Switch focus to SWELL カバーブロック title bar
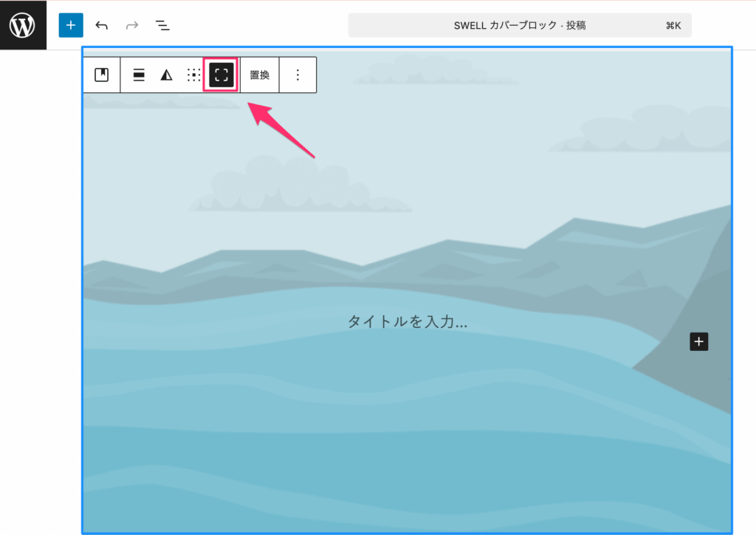The image size is (756, 535). pyautogui.click(x=520, y=24)
